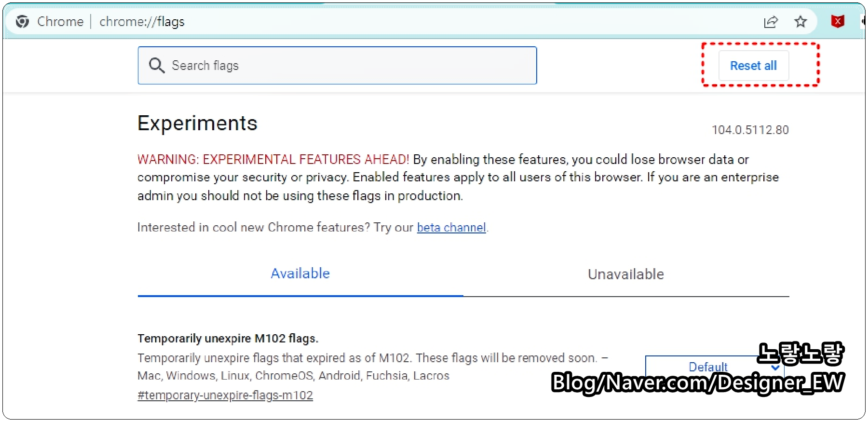Open the beta channel link
The image size is (868, 422).
(451, 227)
